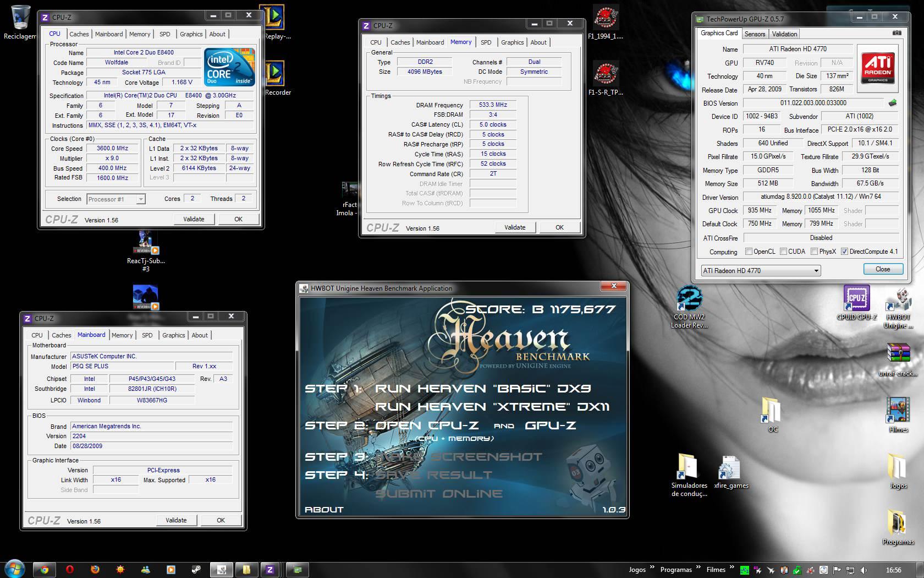Launch Opera from the taskbar

(x=70, y=570)
